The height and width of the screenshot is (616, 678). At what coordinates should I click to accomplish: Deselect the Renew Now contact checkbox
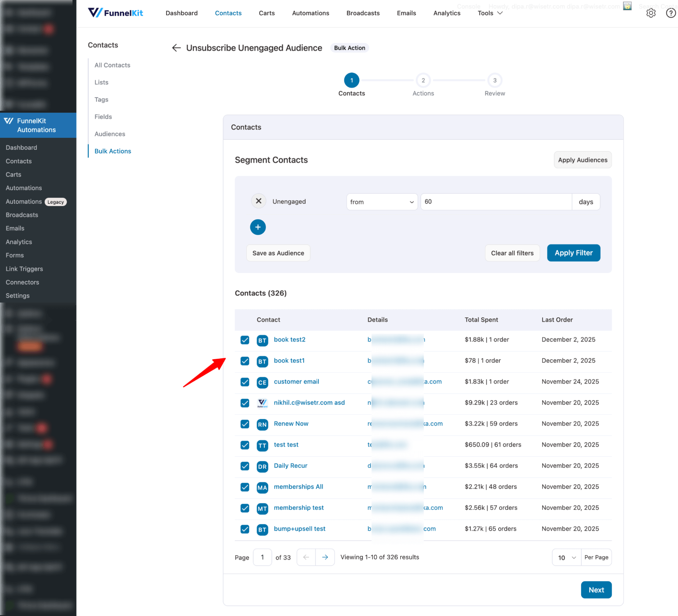245,424
